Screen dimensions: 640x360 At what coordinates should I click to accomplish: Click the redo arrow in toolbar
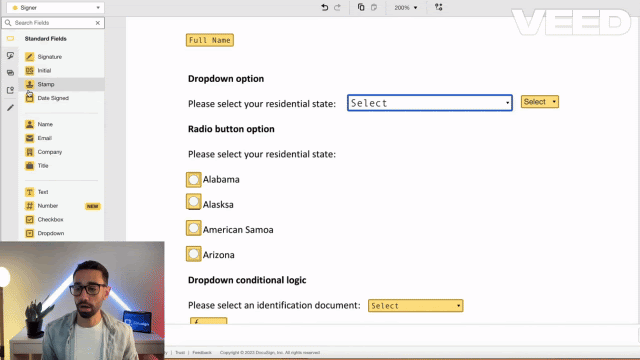tap(337, 7)
